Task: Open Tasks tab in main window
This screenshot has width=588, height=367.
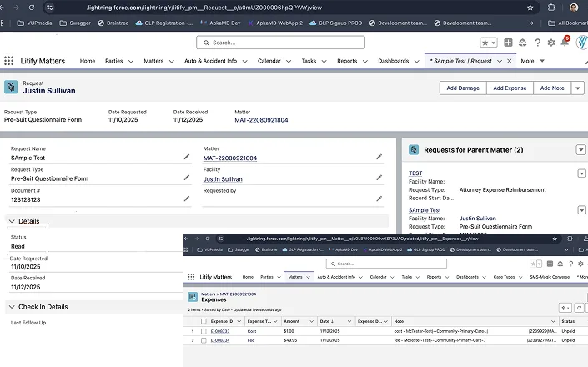Action: coord(309,61)
